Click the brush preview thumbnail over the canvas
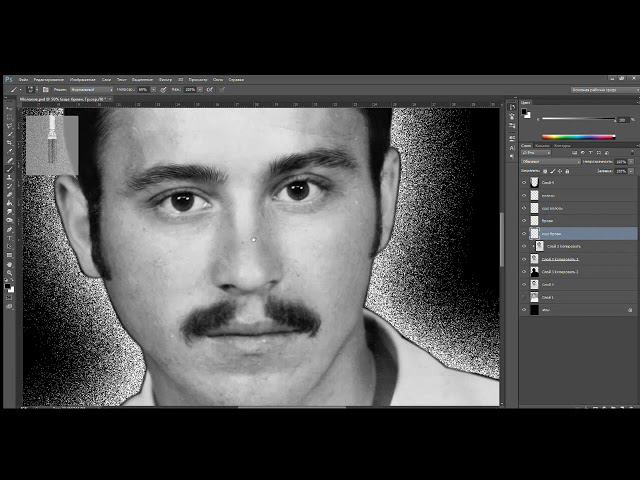 click(x=51, y=143)
